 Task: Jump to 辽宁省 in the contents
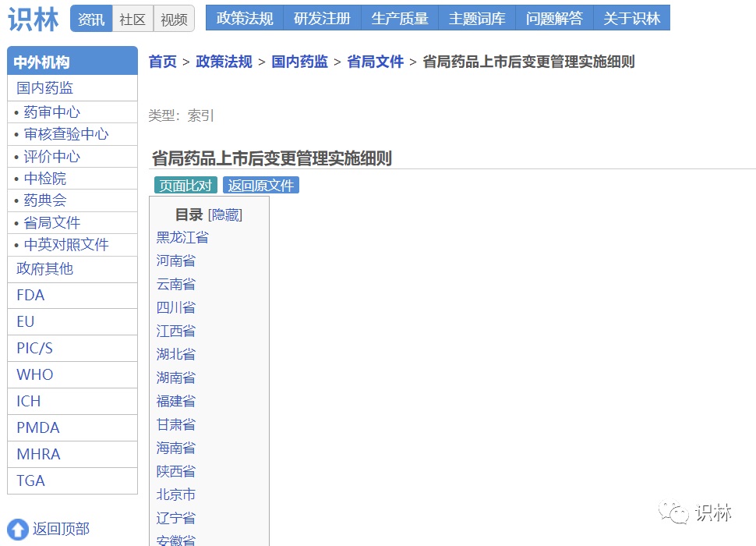click(x=176, y=518)
